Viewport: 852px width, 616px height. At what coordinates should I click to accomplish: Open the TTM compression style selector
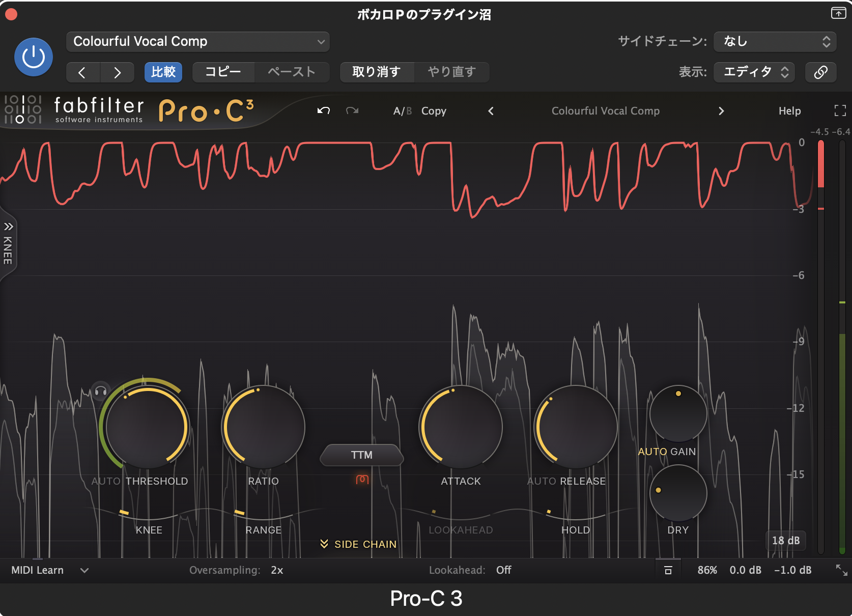pos(362,455)
